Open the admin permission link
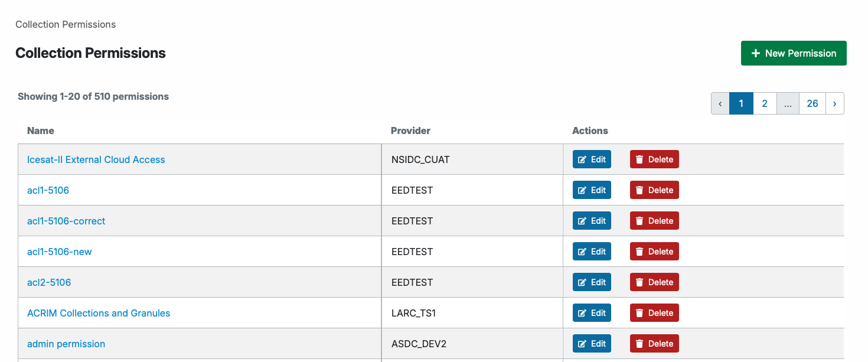This screenshot has width=868, height=362. (66, 344)
